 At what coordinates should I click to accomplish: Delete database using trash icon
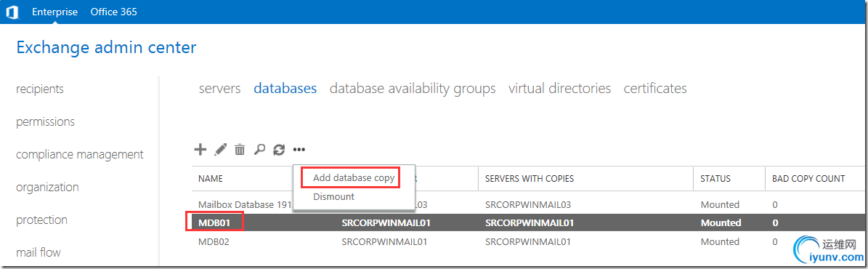tap(240, 149)
